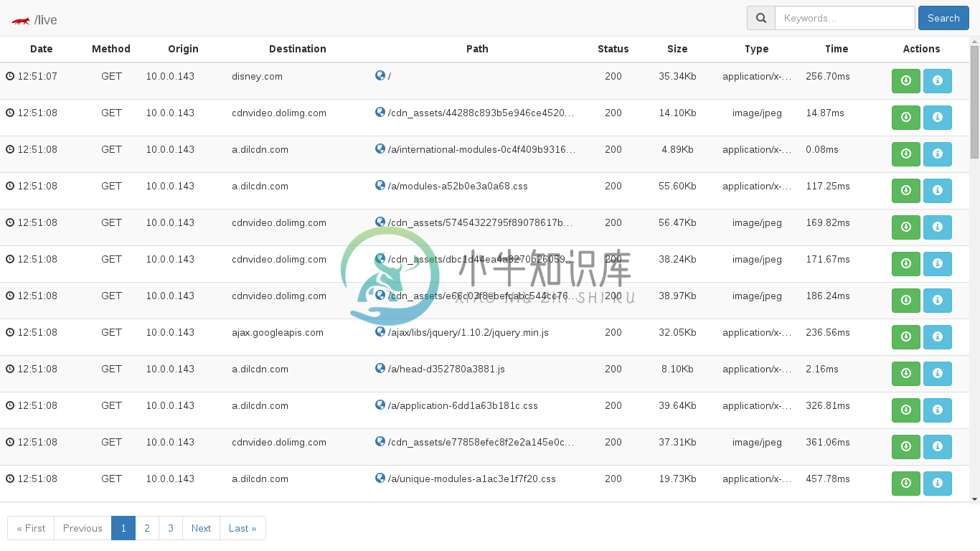Download the 37.31Kb image/jpeg request
This screenshot has height=551, width=980.
906,447
